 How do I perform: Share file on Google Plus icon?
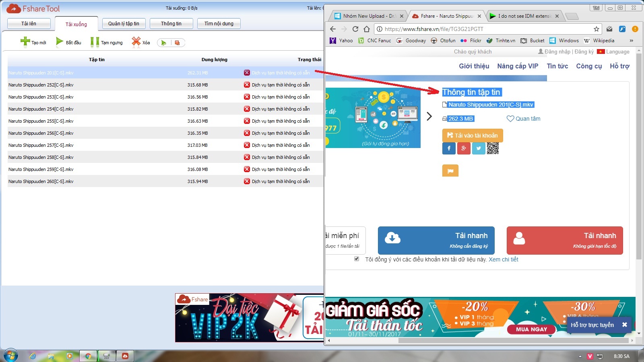(x=464, y=148)
